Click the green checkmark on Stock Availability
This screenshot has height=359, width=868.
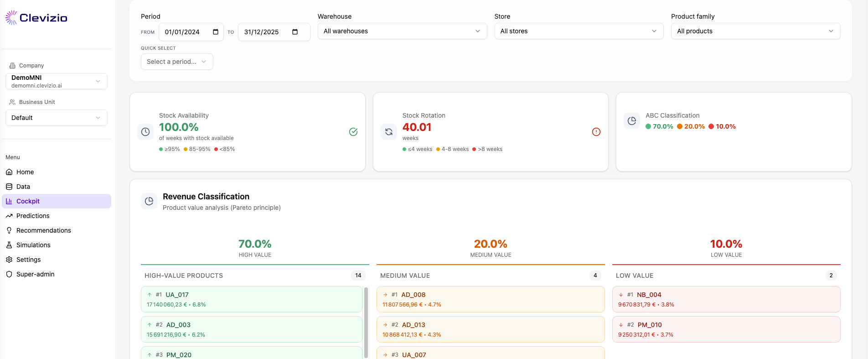[x=353, y=132]
